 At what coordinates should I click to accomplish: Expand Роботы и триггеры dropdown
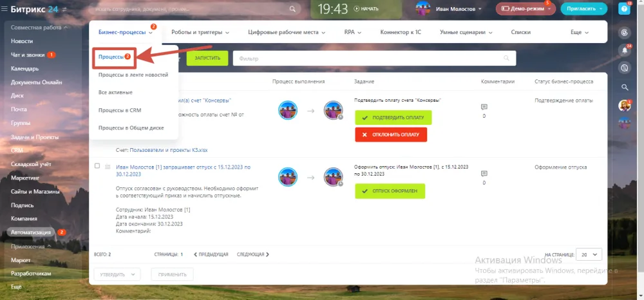pyautogui.click(x=200, y=32)
